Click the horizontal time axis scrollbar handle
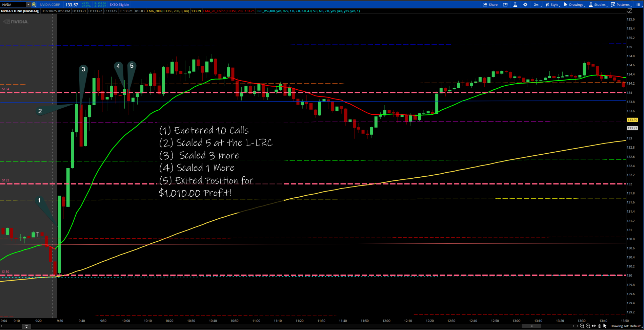Viewport: 644px width, 330px height. tap(531, 326)
